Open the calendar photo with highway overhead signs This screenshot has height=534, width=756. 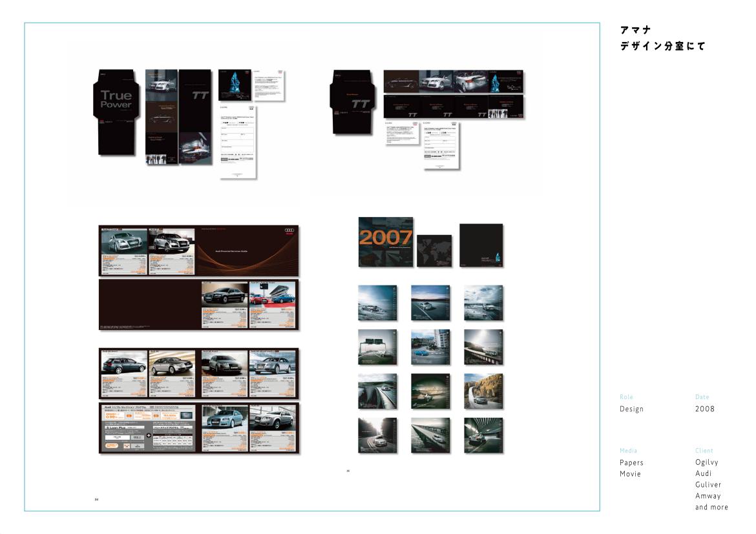pyautogui.click(x=377, y=347)
